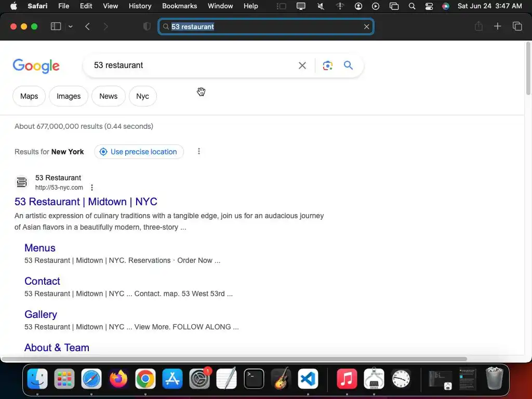Open the File menu
The height and width of the screenshot is (399, 532).
pyautogui.click(x=63, y=6)
